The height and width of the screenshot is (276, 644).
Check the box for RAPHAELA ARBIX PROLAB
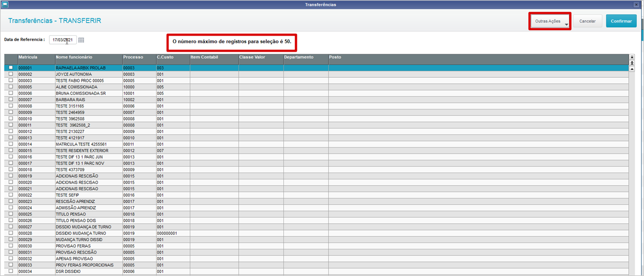tap(11, 68)
